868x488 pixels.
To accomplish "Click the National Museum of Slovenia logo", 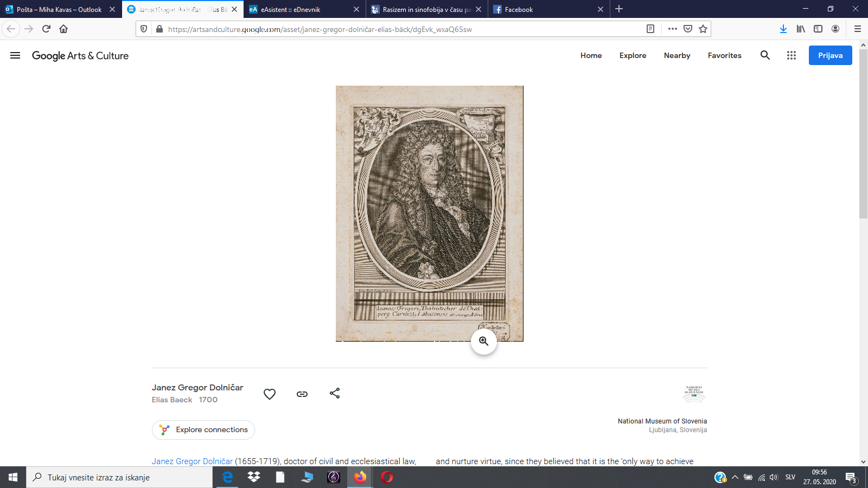I will pos(694,394).
